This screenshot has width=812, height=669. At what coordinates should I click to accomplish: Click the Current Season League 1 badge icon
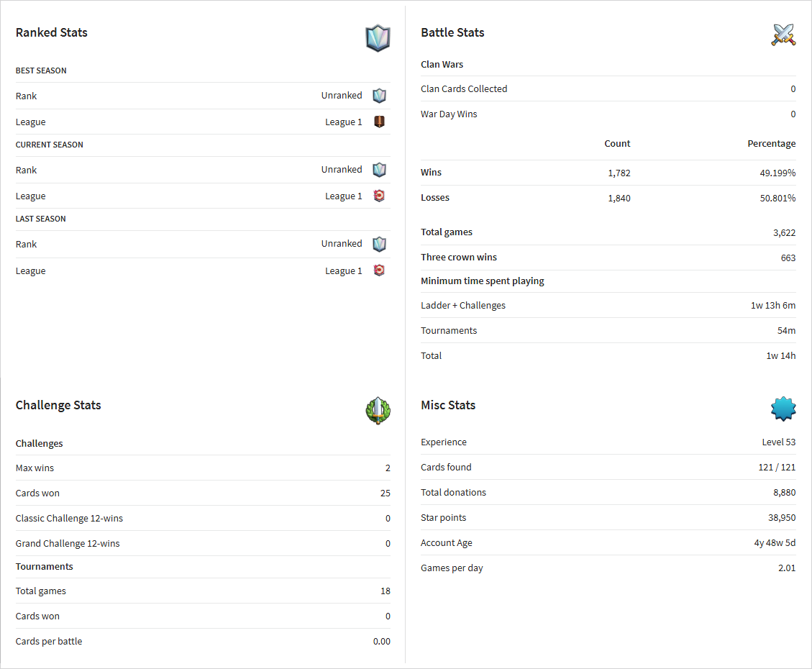[379, 196]
